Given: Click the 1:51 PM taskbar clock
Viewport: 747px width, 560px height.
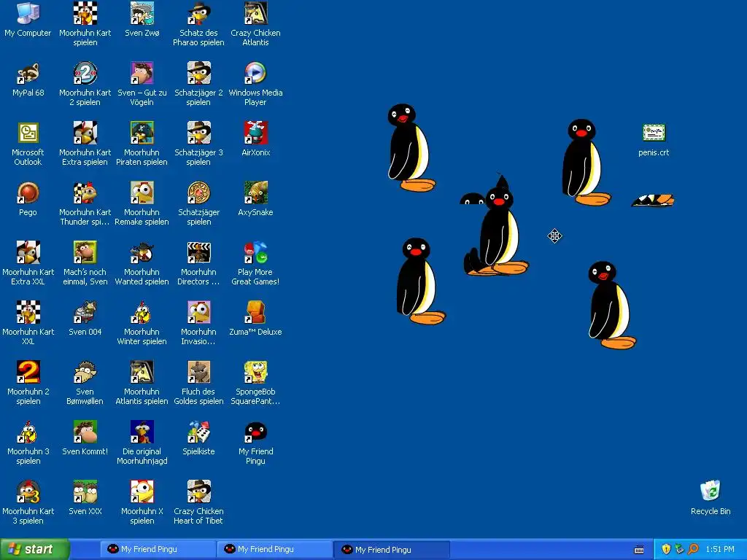Looking at the screenshot, I should tap(720, 549).
